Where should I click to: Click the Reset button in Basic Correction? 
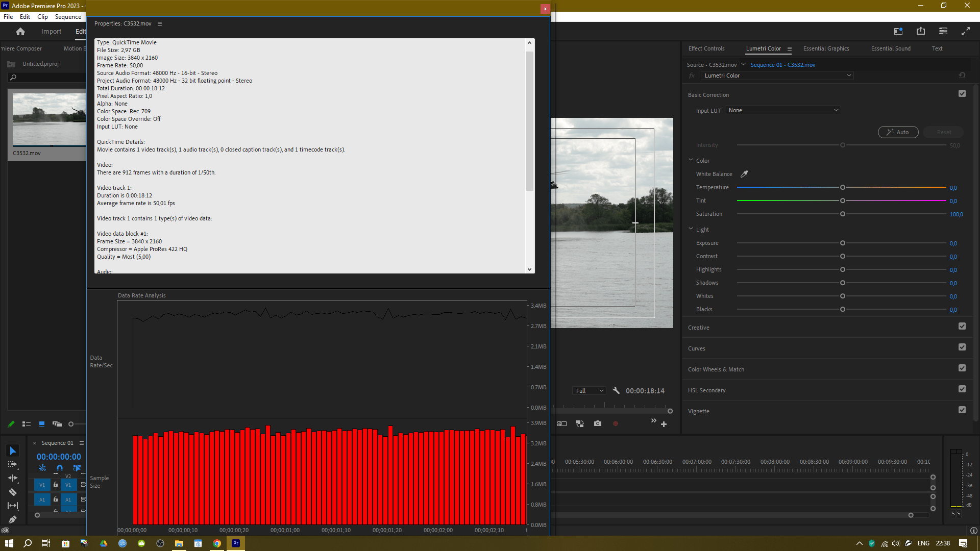click(943, 132)
